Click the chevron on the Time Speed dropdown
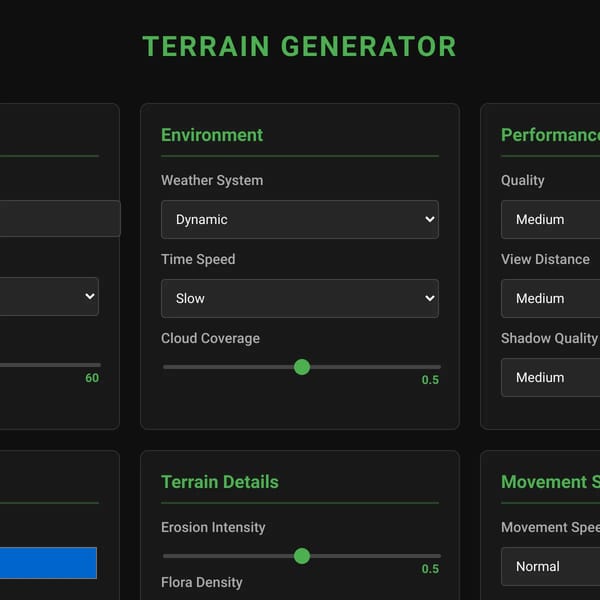Image resolution: width=600 pixels, height=600 pixels. pyautogui.click(x=430, y=298)
